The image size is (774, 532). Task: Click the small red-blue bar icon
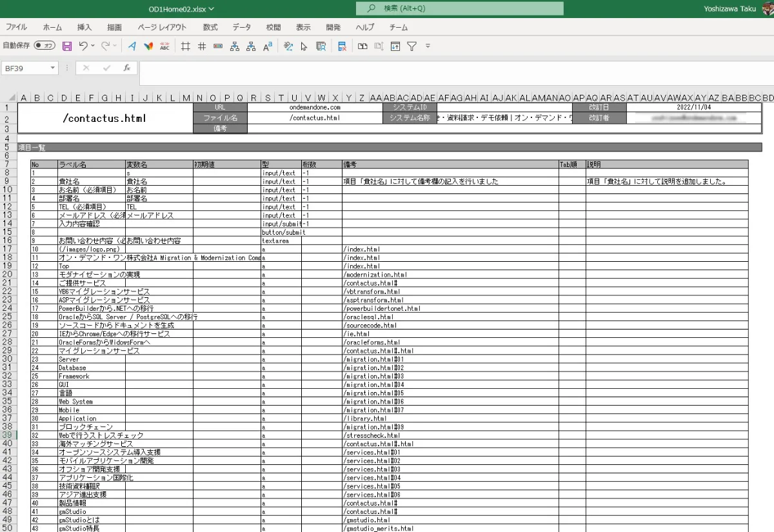[x=218, y=46]
